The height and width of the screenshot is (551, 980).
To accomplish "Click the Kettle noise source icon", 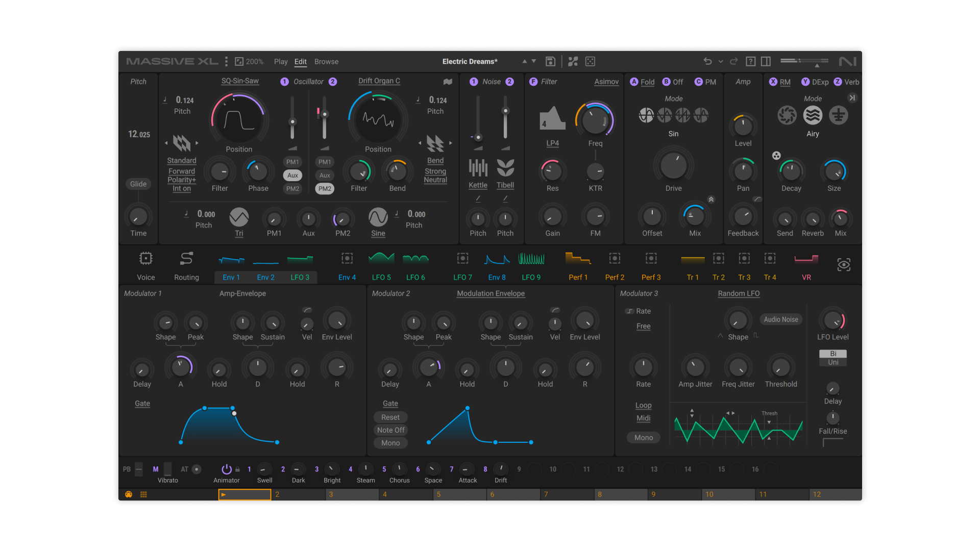I will 478,167.
